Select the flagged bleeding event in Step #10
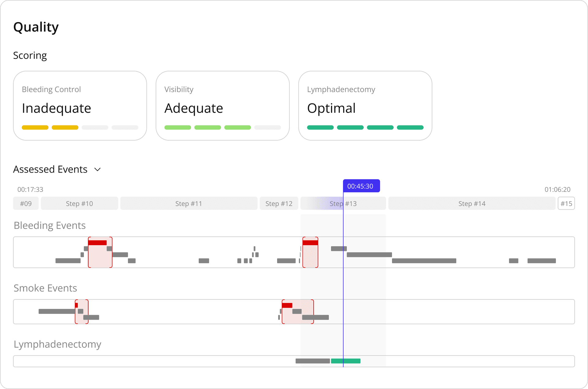Image resolution: width=588 pixels, height=389 pixels. coord(100,252)
